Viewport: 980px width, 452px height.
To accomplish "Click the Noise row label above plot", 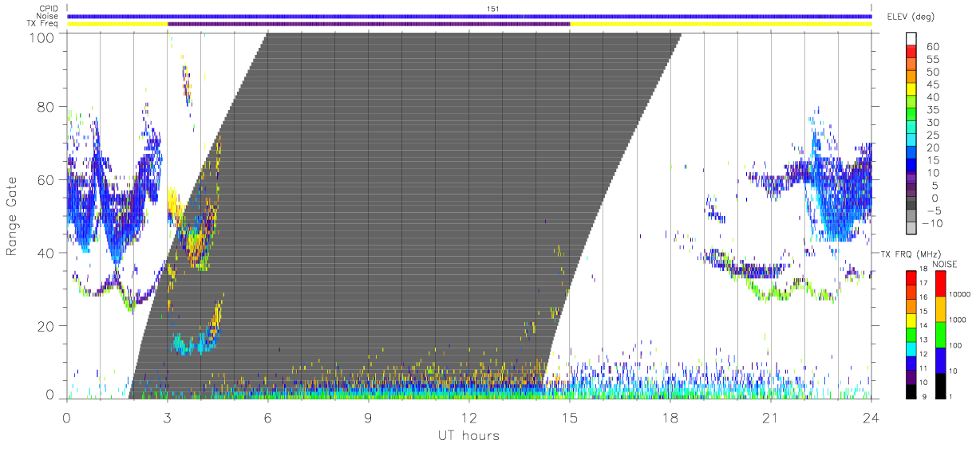I will (x=49, y=16).
